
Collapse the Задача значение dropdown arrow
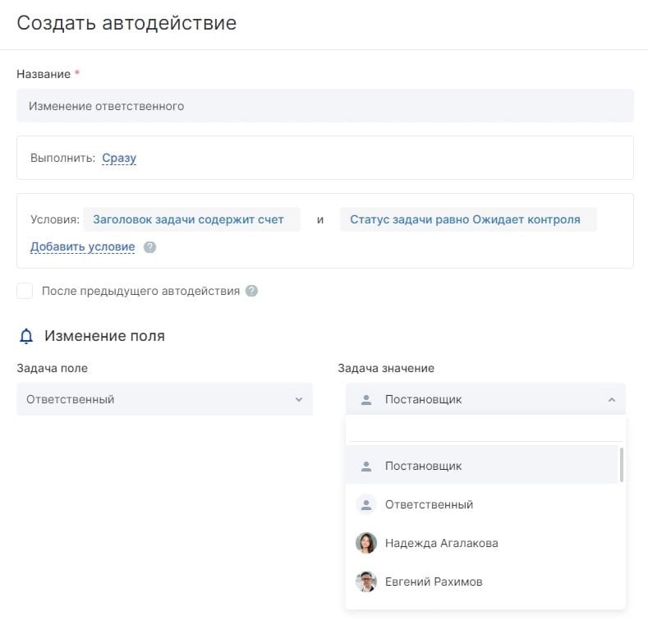tap(611, 400)
